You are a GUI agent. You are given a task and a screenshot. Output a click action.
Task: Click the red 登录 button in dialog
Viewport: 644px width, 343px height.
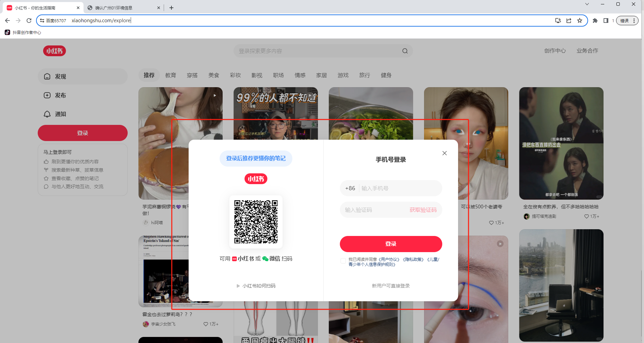(x=391, y=244)
